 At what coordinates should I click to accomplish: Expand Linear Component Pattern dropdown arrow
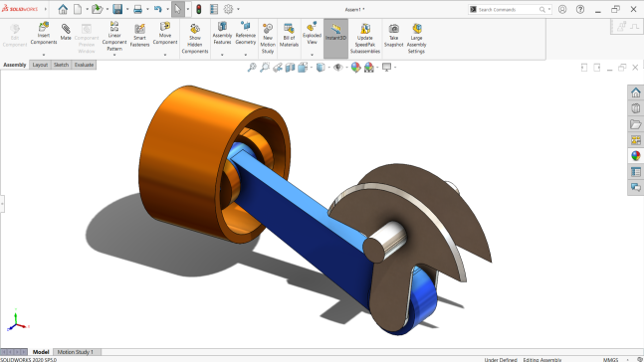tap(114, 55)
